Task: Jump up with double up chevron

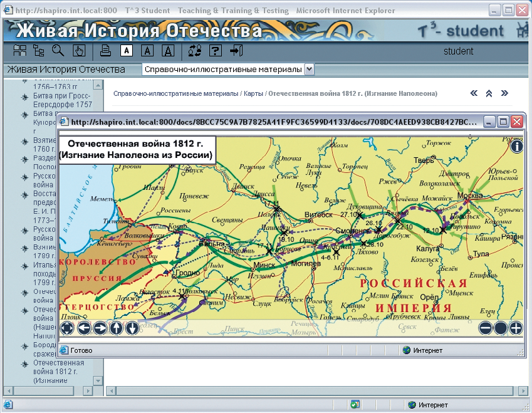Action: coord(489,93)
